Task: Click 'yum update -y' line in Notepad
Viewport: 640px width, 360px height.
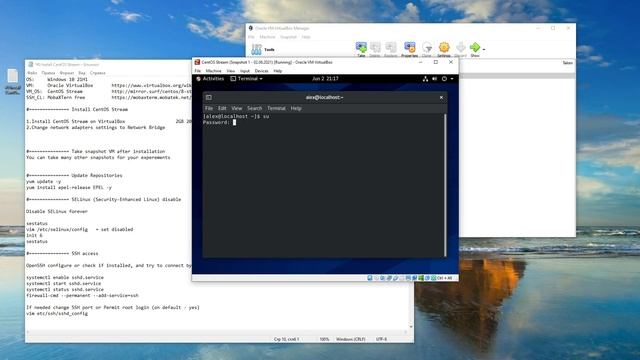Action: pos(44,181)
